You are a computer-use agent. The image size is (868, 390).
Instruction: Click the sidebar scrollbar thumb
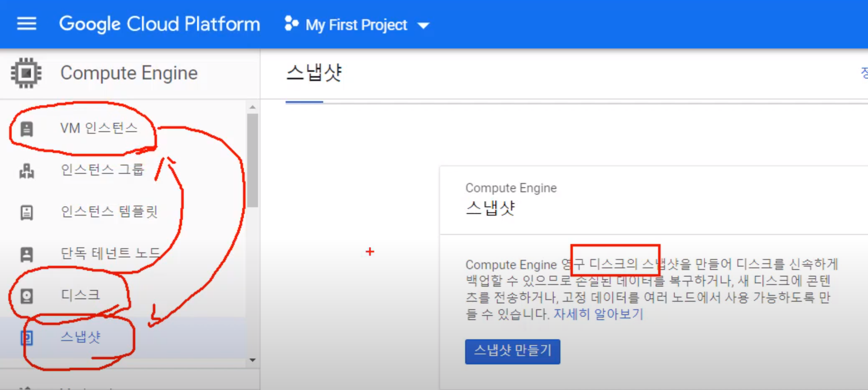pos(252,159)
